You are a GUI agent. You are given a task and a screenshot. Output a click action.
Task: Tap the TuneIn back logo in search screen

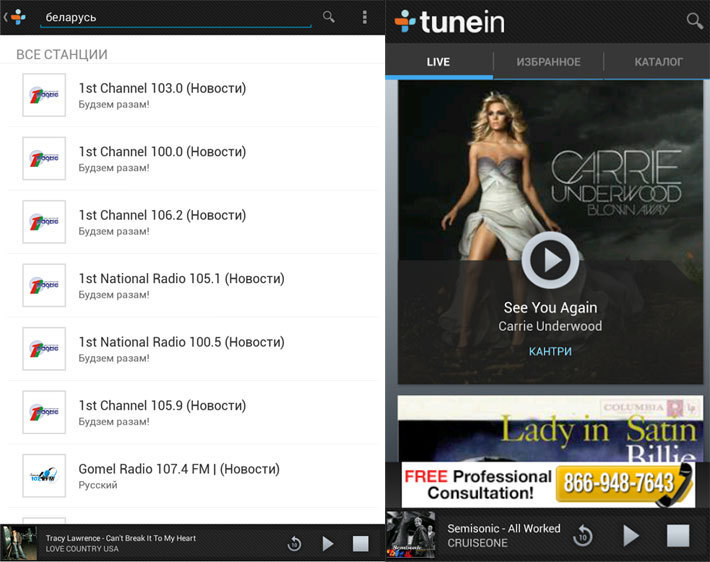pos(15,17)
